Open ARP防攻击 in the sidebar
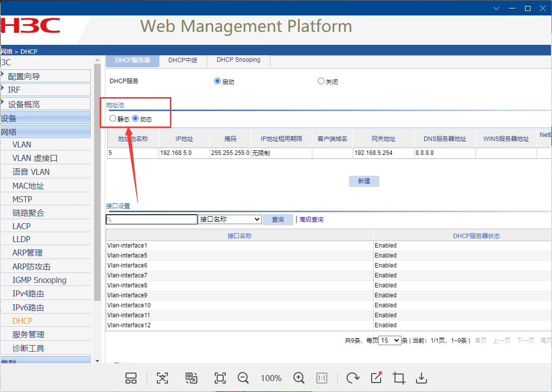 (31, 266)
